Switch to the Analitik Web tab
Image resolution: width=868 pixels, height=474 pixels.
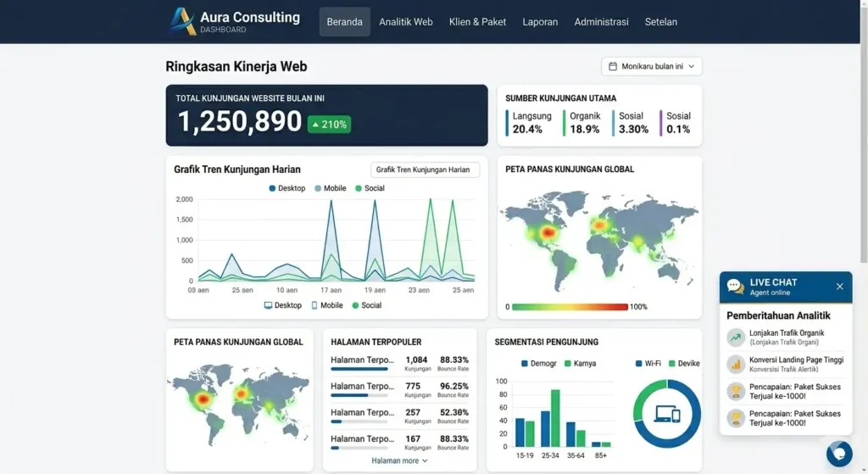(406, 22)
